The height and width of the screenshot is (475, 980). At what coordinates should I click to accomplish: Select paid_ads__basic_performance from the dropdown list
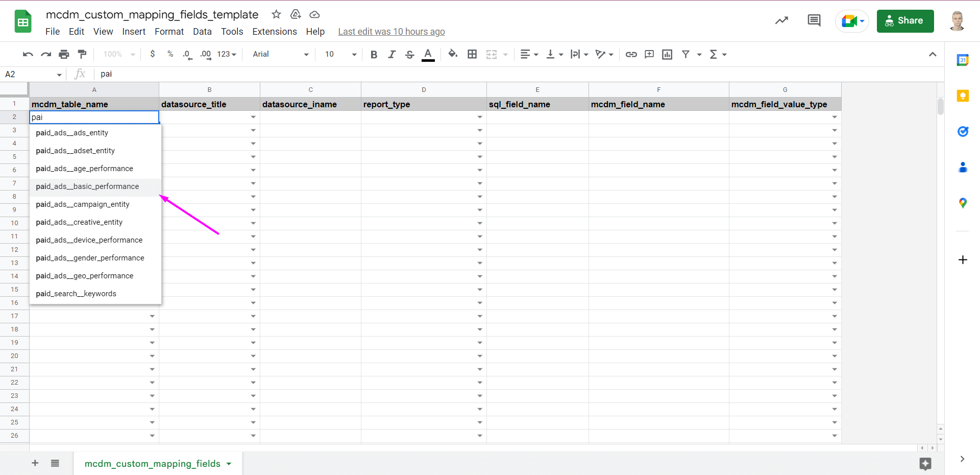pos(87,186)
